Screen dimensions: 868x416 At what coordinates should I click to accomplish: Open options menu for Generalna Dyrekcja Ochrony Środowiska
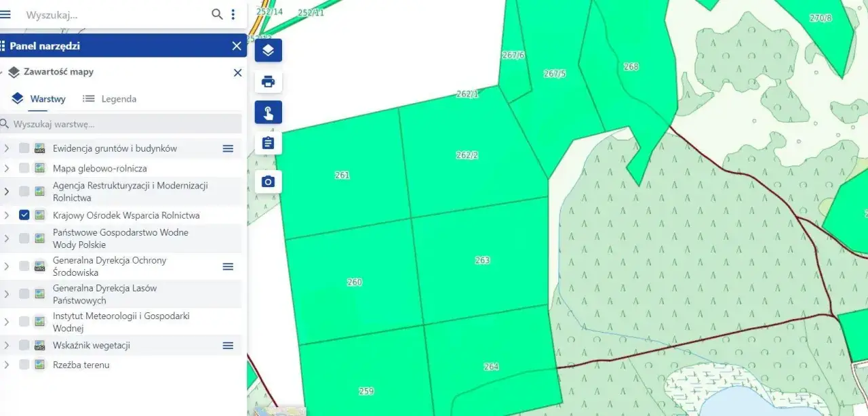point(228,266)
